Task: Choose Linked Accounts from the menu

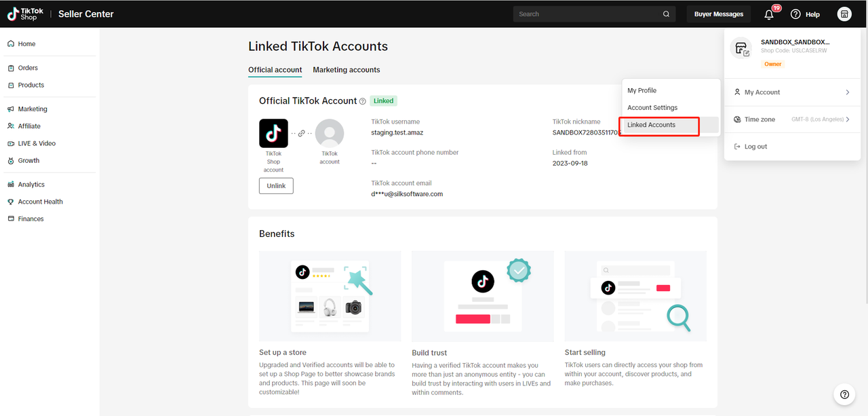Action: click(651, 125)
